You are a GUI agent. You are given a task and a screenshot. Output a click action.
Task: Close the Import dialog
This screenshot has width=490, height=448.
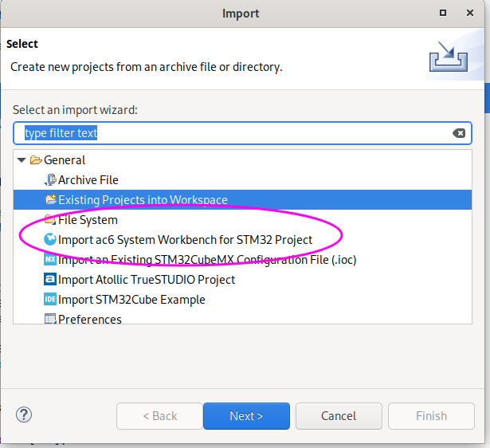pyautogui.click(x=470, y=13)
